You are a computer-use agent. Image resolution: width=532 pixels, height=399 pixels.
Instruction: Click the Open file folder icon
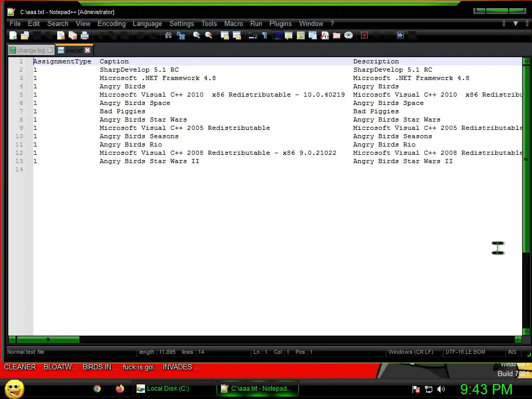pos(25,35)
